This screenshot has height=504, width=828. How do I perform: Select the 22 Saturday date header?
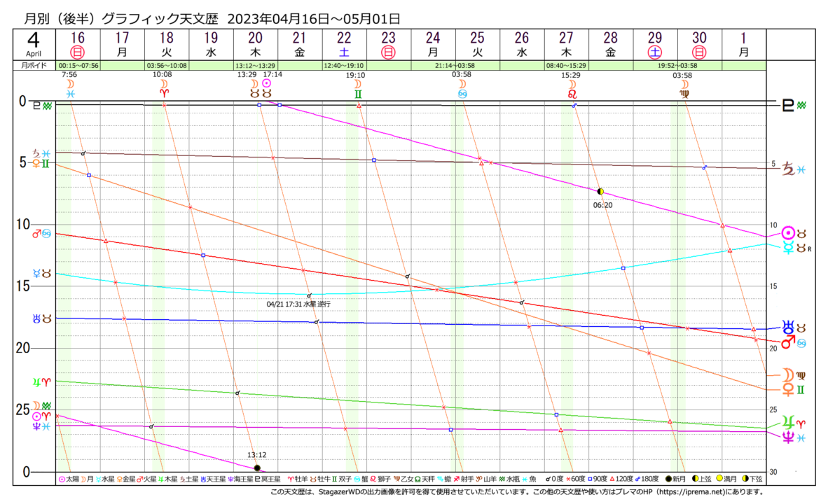click(345, 44)
